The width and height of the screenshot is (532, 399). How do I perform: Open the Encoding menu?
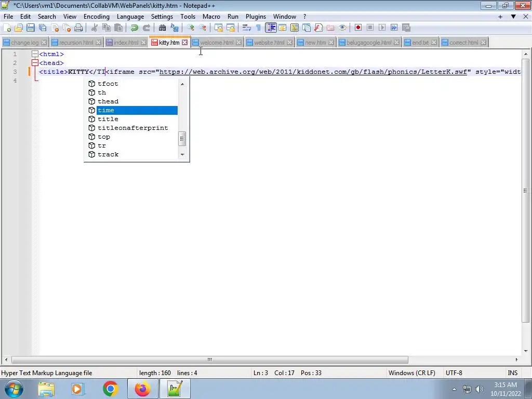pyautogui.click(x=97, y=17)
